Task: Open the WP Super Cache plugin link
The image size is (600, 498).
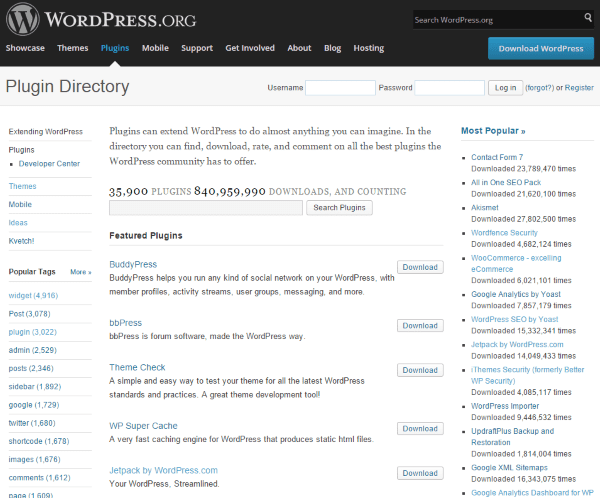Action: click(x=143, y=426)
